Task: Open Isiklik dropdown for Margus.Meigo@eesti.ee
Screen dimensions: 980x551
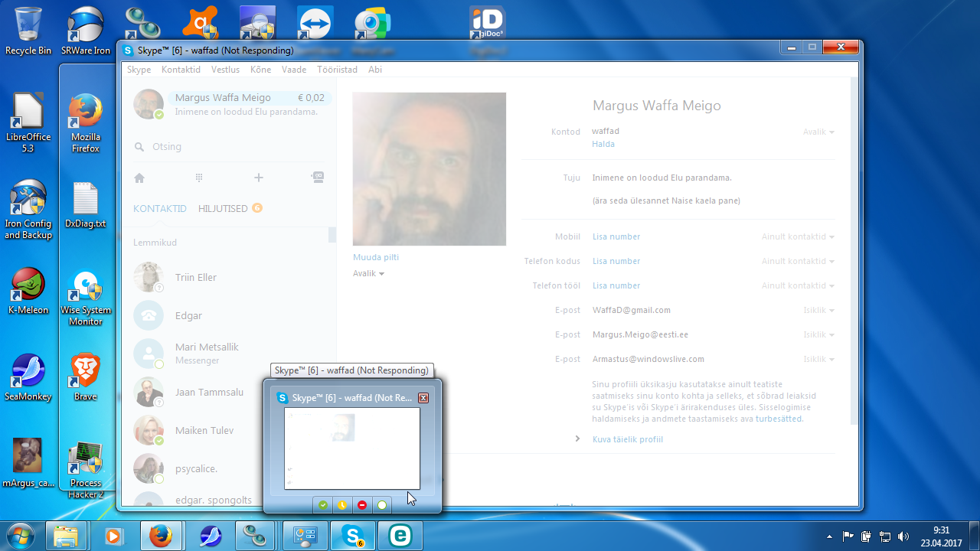Action: pyautogui.click(x=818, y=334)
